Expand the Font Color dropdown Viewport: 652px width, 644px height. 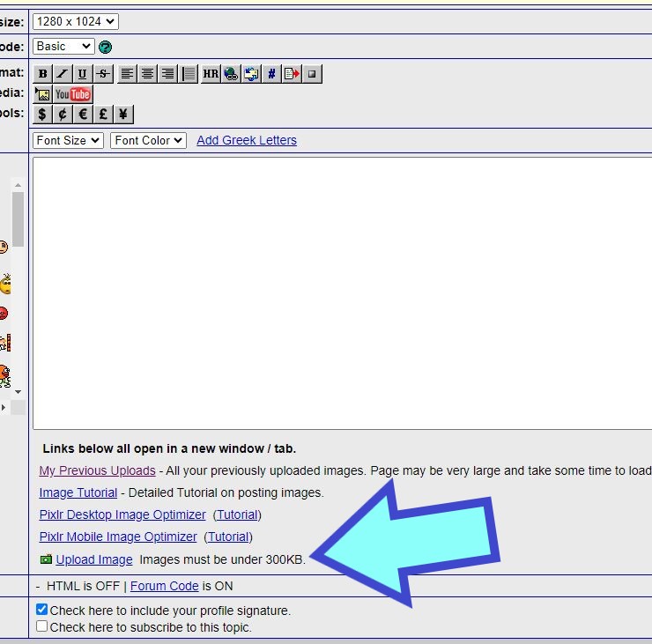(148, 141)
